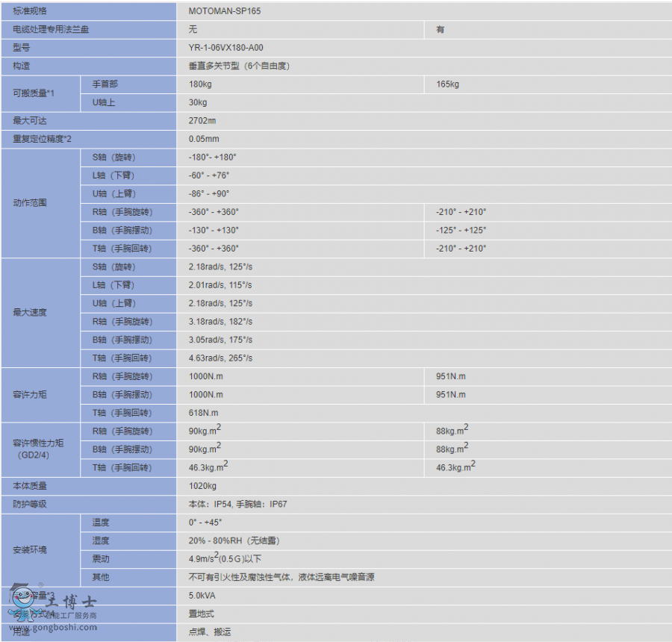Select the "点焊、搬运" usage value

tap(210, 632)
